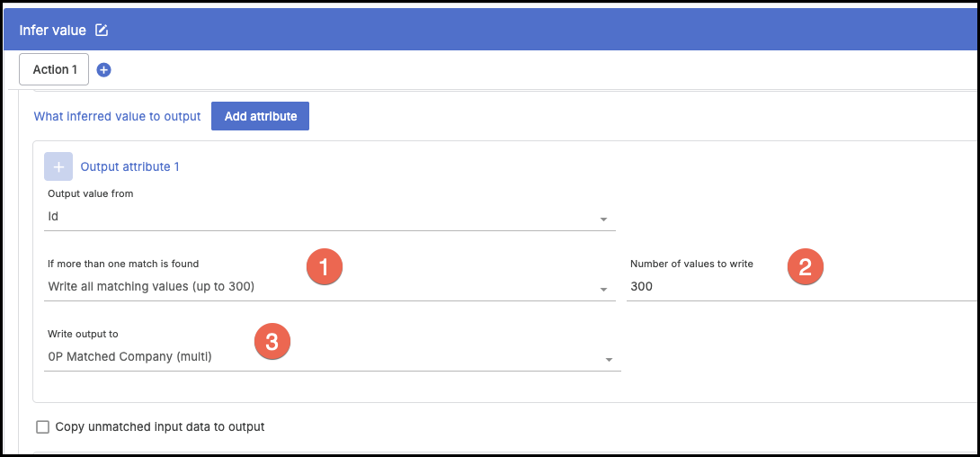Image resolution: width=980 pixels, height=457 pixels.
Task: Click the Write all matching values text
Action: [x=151, y=287]
